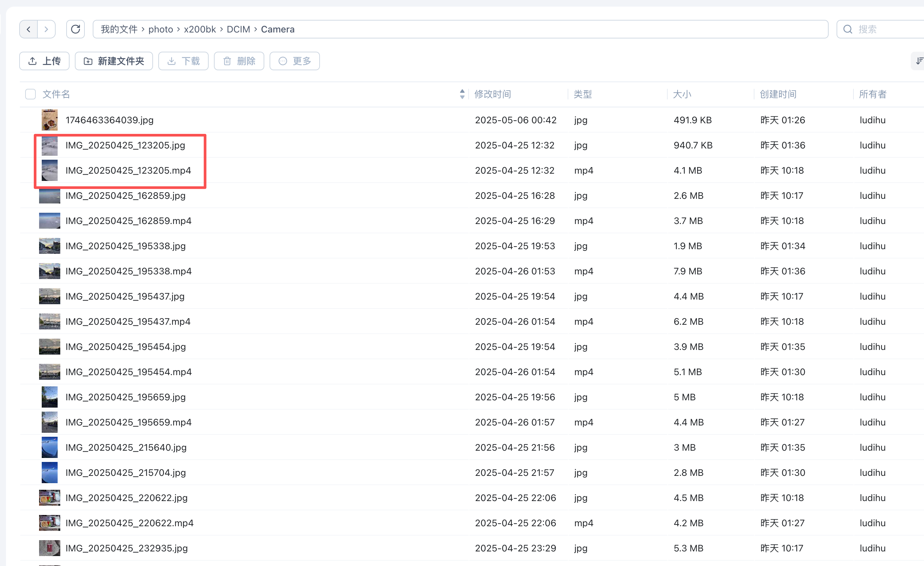Image resolution: width=924 pixels, height=566 pixels.
Task: Open 我的文件 in the breadcrumb path
Action: [119, 29]
